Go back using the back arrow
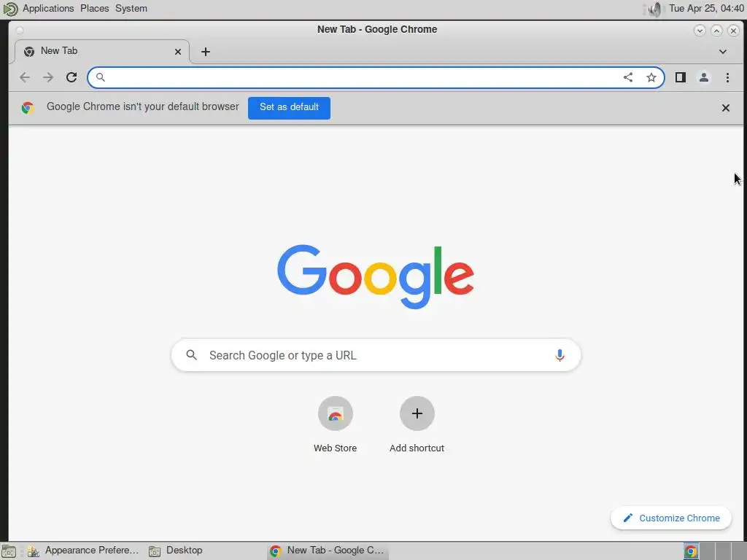Image resolution: width=747 pixels, height=560 pixels. [x=25, y=77]
